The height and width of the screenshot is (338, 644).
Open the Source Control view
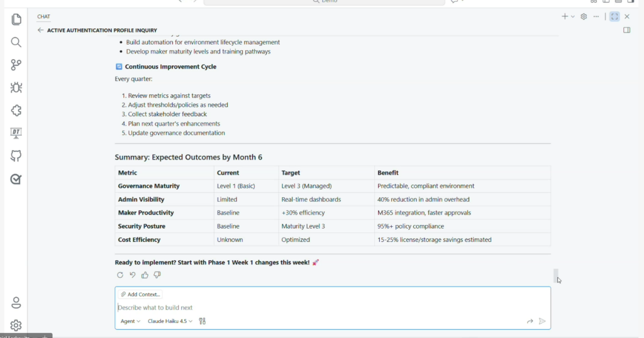point(16,65)
